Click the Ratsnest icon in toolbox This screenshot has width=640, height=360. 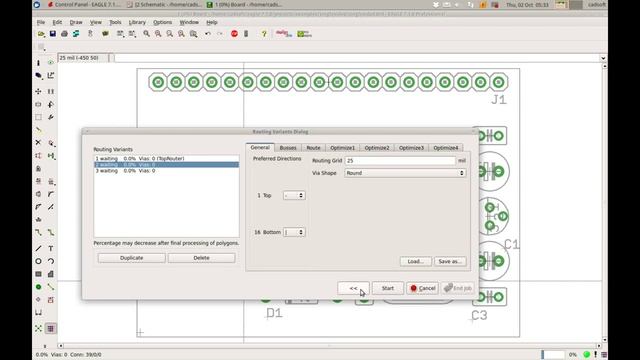[38, 328]
